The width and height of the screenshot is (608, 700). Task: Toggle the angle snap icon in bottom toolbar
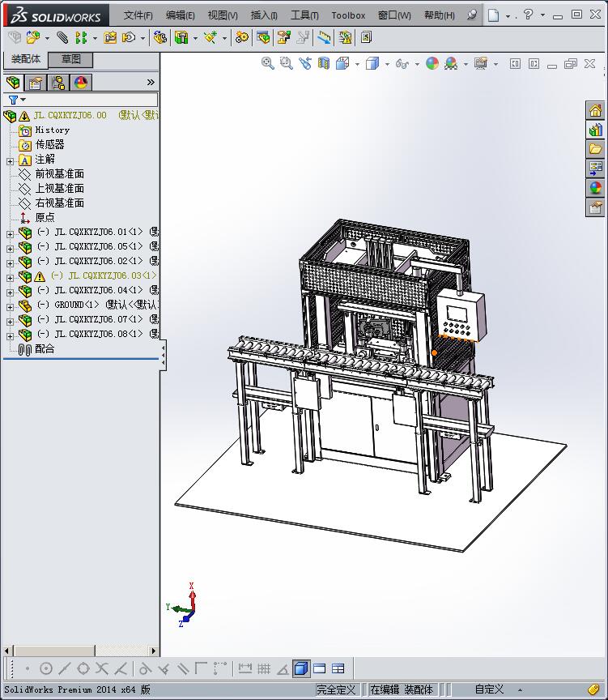(283, 668)
